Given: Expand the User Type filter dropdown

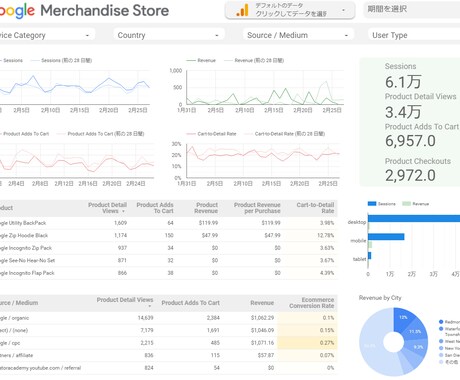Looking at the screenshot, I should (414, 35).
